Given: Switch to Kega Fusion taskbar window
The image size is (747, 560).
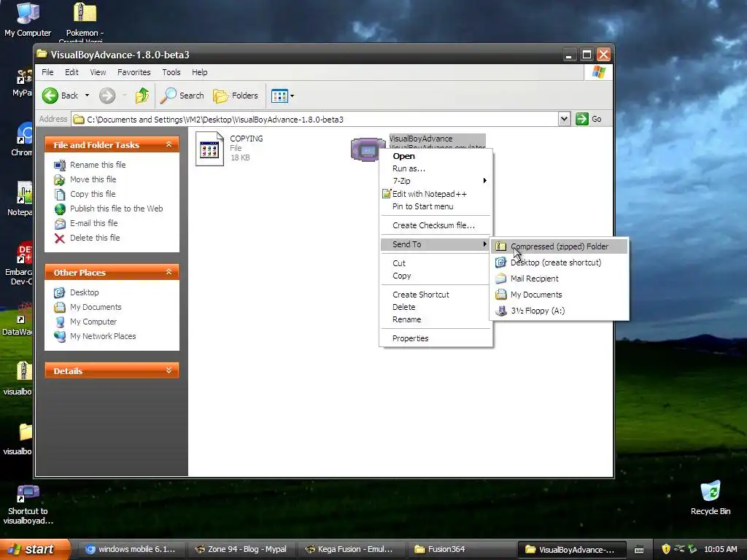Looking at the screenshot, I should tap(350, 550).
